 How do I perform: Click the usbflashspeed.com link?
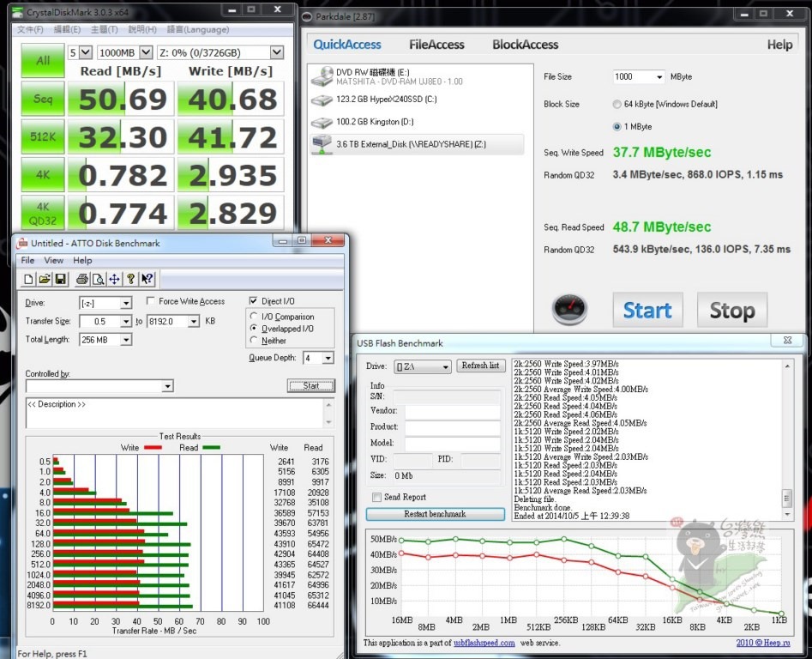(x=484, y=643)
